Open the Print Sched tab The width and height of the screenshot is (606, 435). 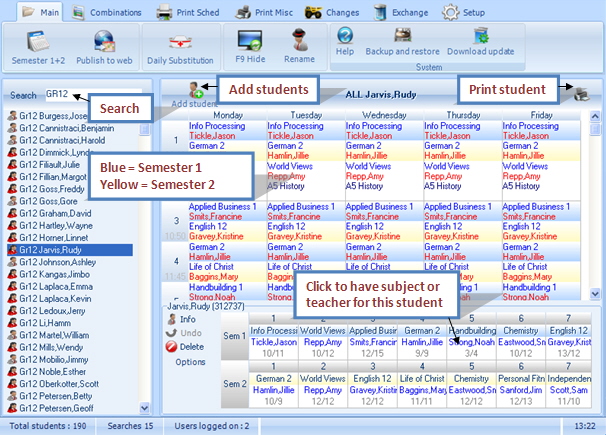[188, 12]
